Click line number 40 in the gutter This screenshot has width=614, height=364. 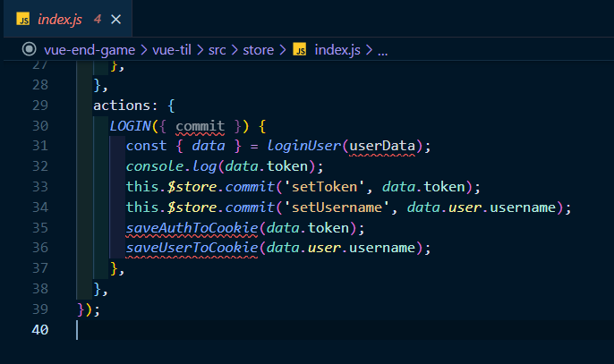click(x=40, y=329)
